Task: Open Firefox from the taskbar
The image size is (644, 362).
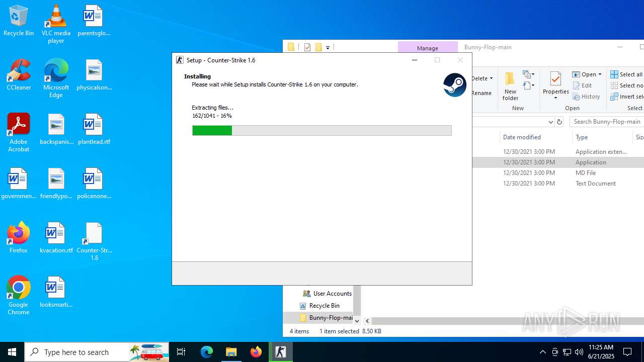Action: pyautogui.click(x=256, y=352)
